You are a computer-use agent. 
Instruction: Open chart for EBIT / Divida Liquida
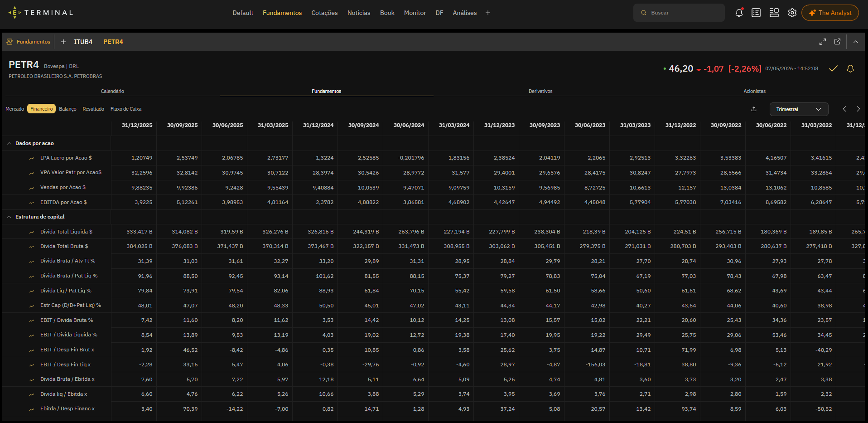tap(32, 335)
